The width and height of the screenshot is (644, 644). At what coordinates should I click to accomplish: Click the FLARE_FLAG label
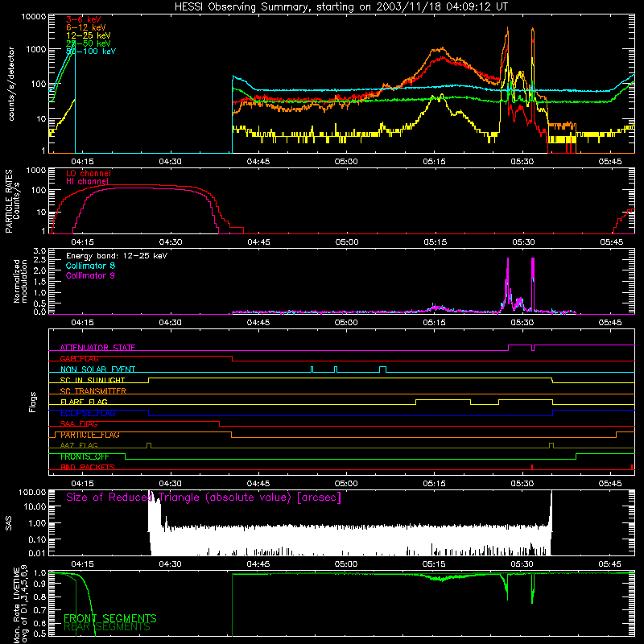84,402
